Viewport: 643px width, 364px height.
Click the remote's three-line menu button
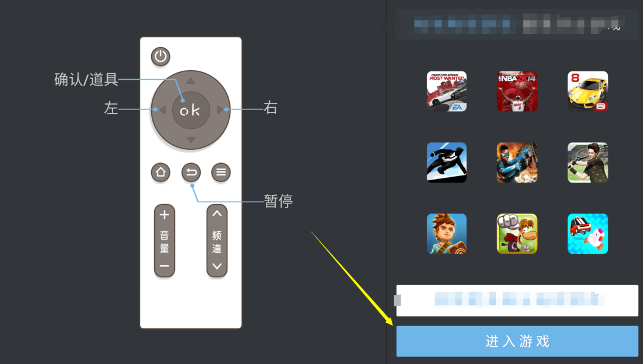[221, 172]
